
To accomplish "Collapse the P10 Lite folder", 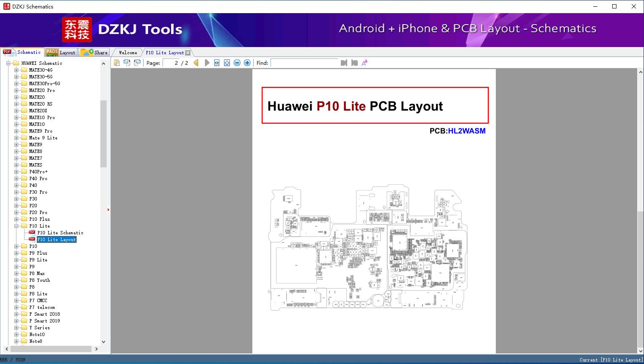I will tap(16, 226).
